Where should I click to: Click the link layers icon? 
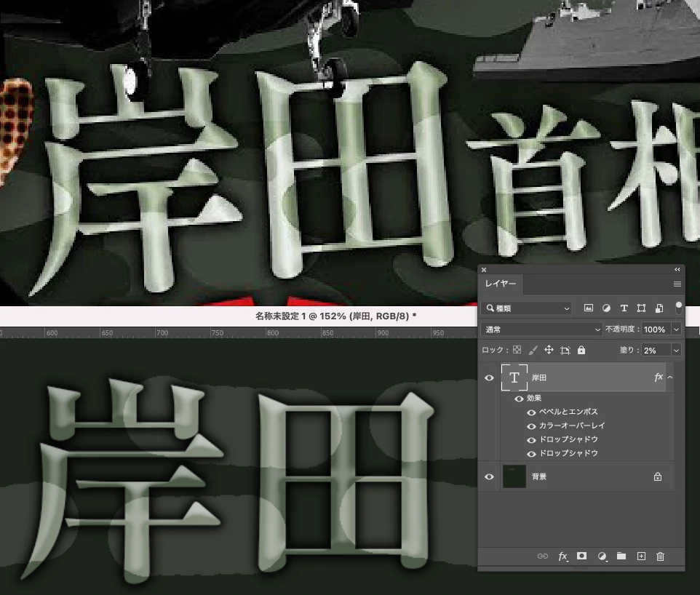click(543, 556)
